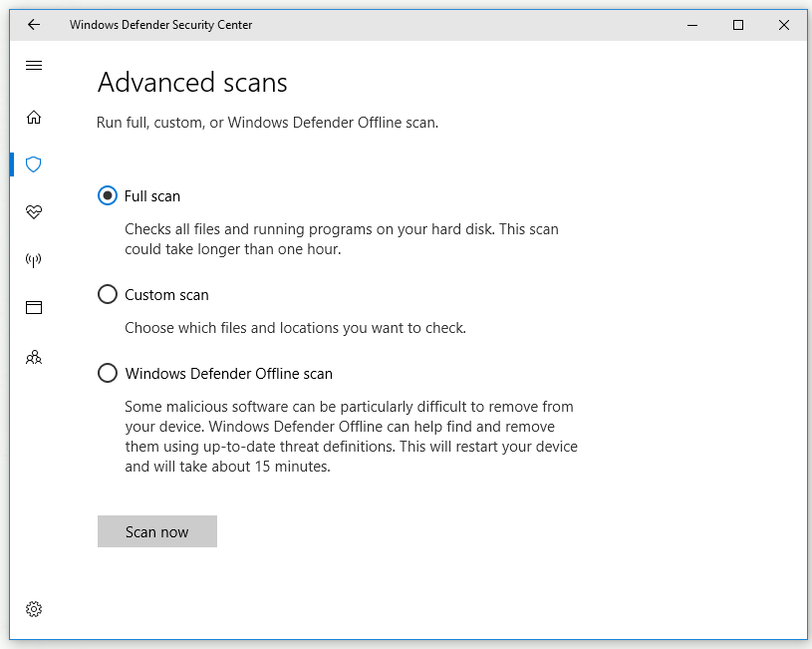Go to the Home icon in sidebar
The width and height of the screenshot is (812, 649).
pos(34,118)
